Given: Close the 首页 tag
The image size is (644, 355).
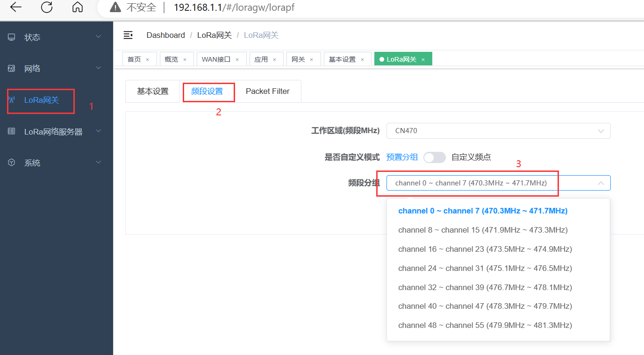Looking at the screenshot, I should (147, 59).
